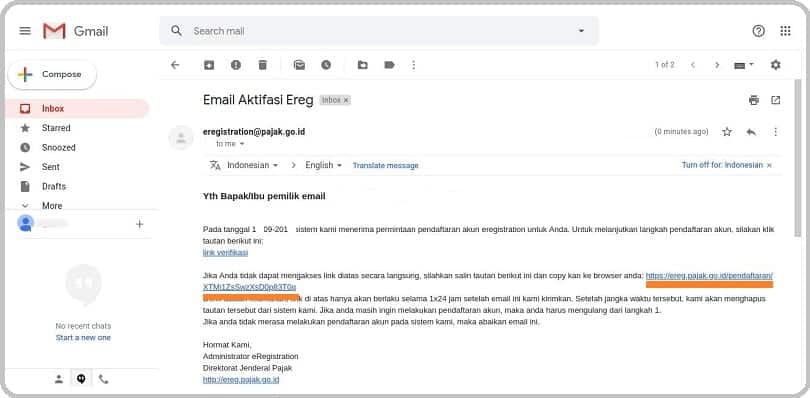Click Translate message link

[x=385, y=165]
